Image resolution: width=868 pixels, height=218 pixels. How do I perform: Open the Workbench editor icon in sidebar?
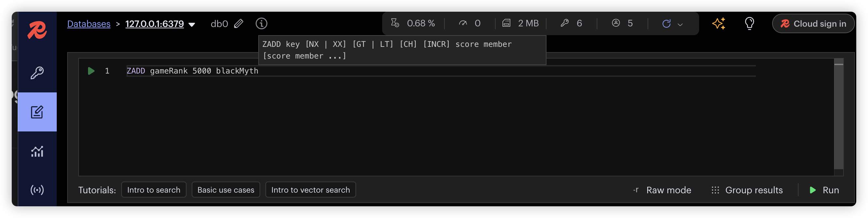click(37, 112)
